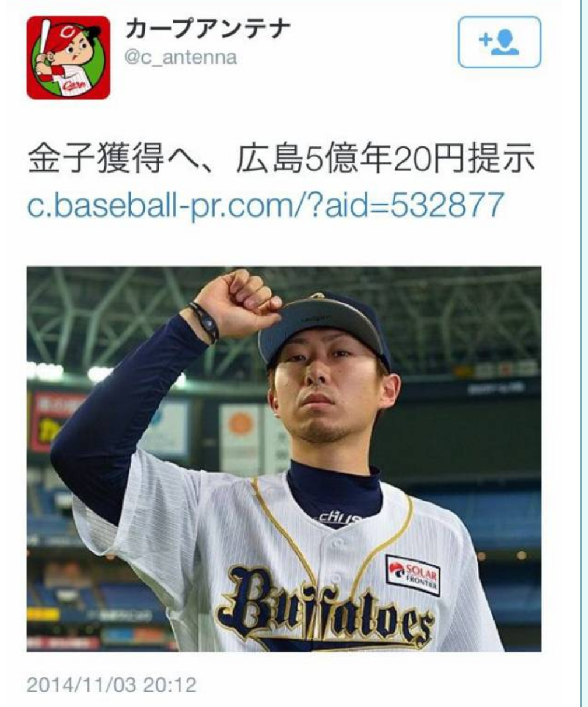Click the person silhouette on follow button
This screenshot has width=588, height=707.
[505, 43]
